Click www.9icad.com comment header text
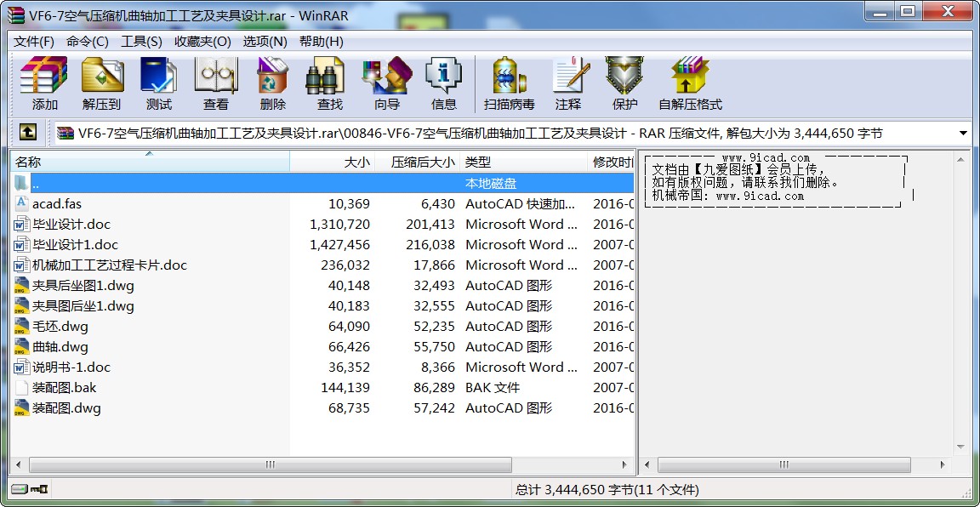Viewport: 980px width, 507px height. click(x=766, y=158)
